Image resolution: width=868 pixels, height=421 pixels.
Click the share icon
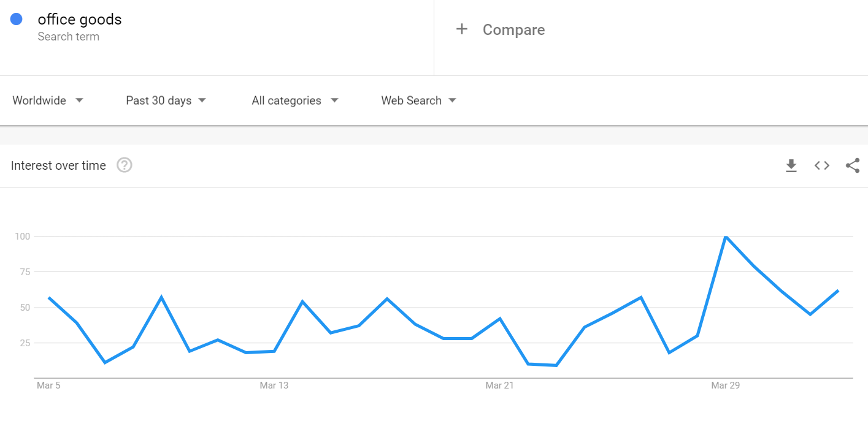(x=853, y=165)
